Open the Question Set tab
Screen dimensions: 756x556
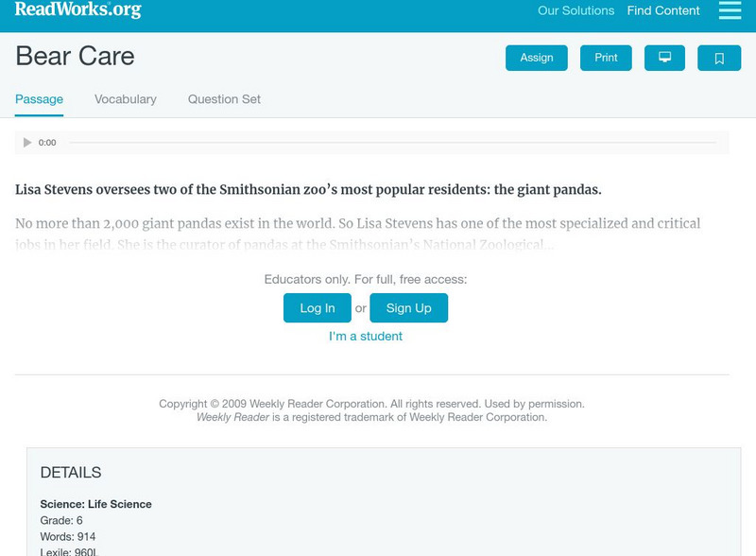tap(224, 99)
